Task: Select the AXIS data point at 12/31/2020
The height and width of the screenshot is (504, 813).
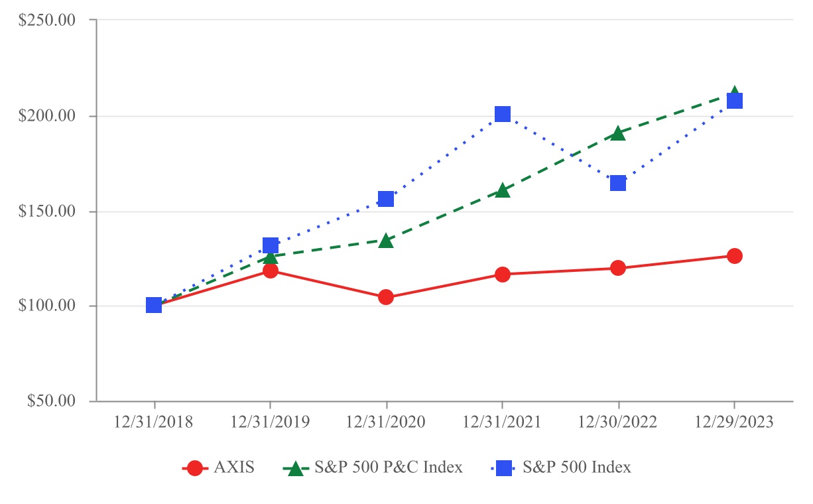Action: point(386,297)
